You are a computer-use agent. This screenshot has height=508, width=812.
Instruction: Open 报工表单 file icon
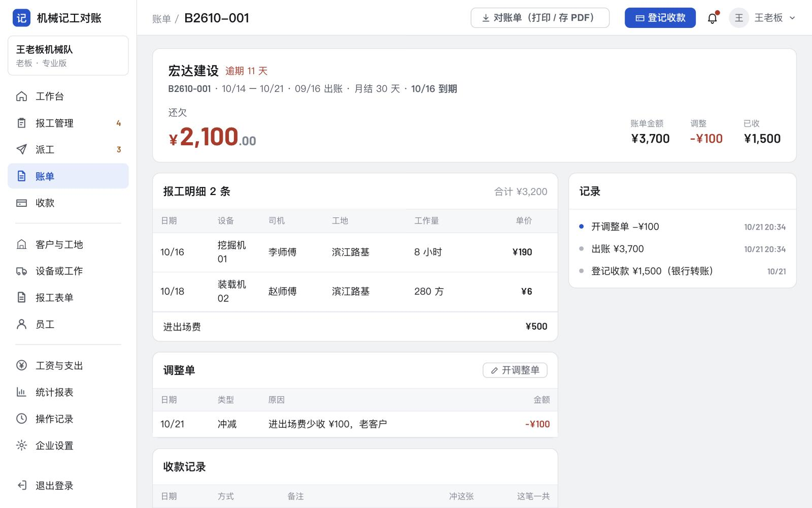(x=21, y=297)
